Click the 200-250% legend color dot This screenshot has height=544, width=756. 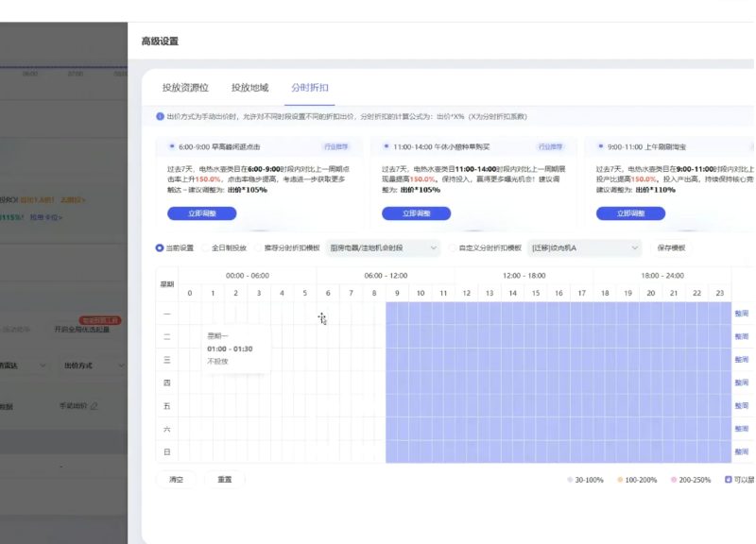coord(674,480)
